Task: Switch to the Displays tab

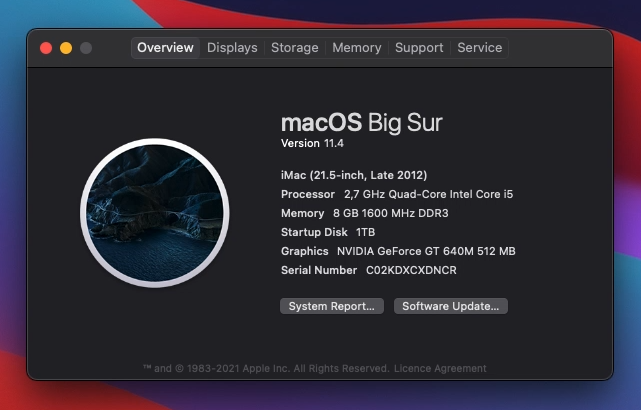Action: pyautogui.click(x=232, y=48)
